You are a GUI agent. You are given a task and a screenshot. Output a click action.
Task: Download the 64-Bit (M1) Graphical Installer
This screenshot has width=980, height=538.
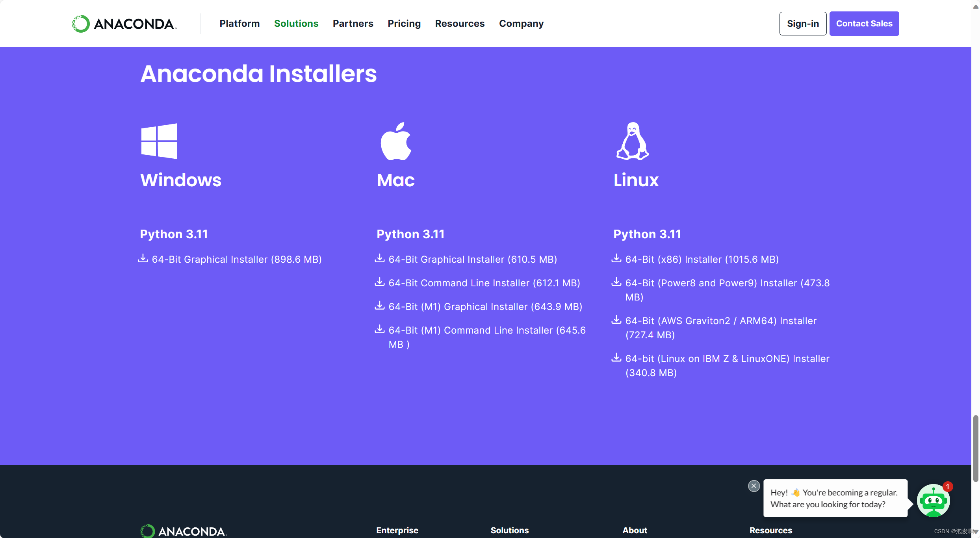tap(485, 306)
